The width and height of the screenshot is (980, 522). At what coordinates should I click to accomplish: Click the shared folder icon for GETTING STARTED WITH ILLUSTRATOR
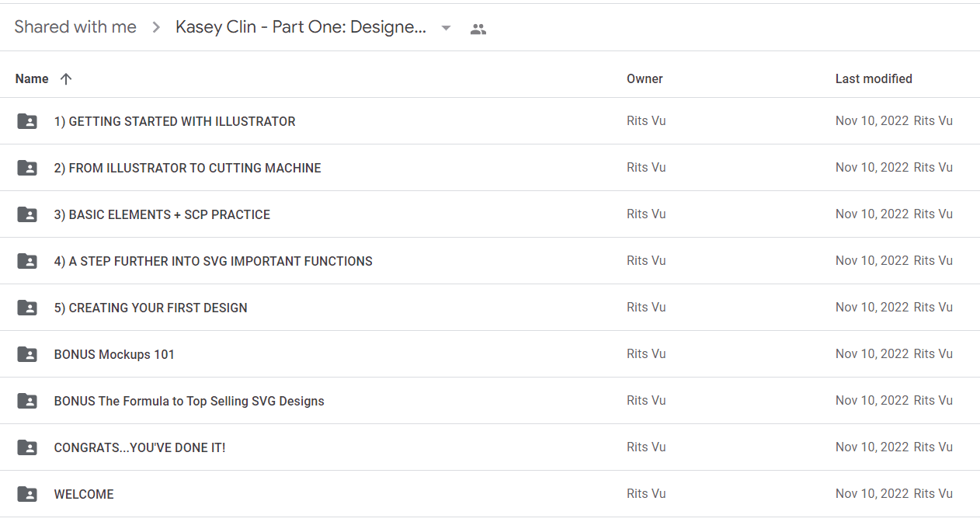(x=27, y=121)
